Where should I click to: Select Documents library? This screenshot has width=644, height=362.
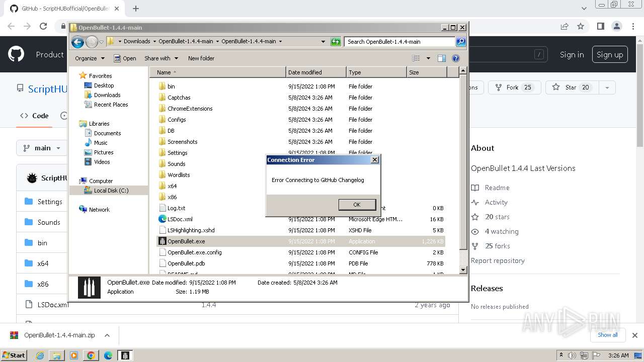pos(107,133)
